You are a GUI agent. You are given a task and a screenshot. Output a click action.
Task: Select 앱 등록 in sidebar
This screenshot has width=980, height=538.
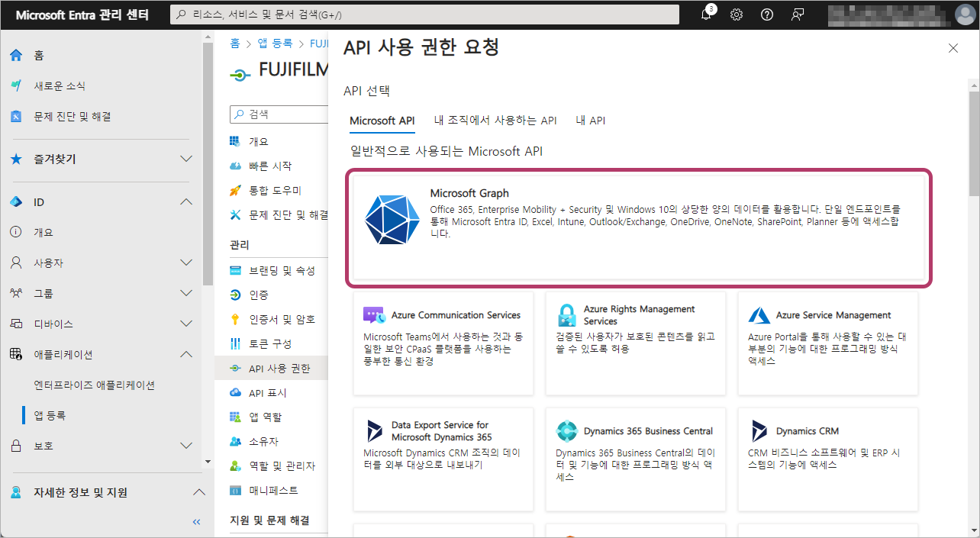(50, 415)
